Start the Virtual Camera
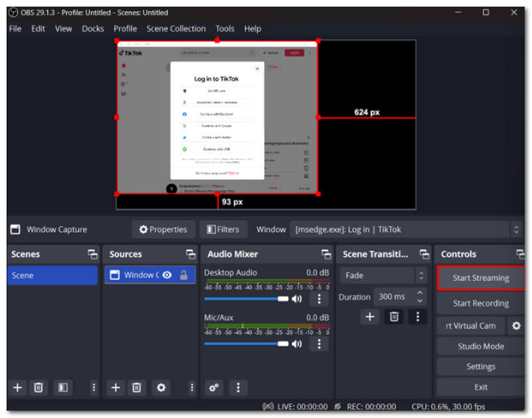This screenshot has width=532, height=418. coord(471,326)
